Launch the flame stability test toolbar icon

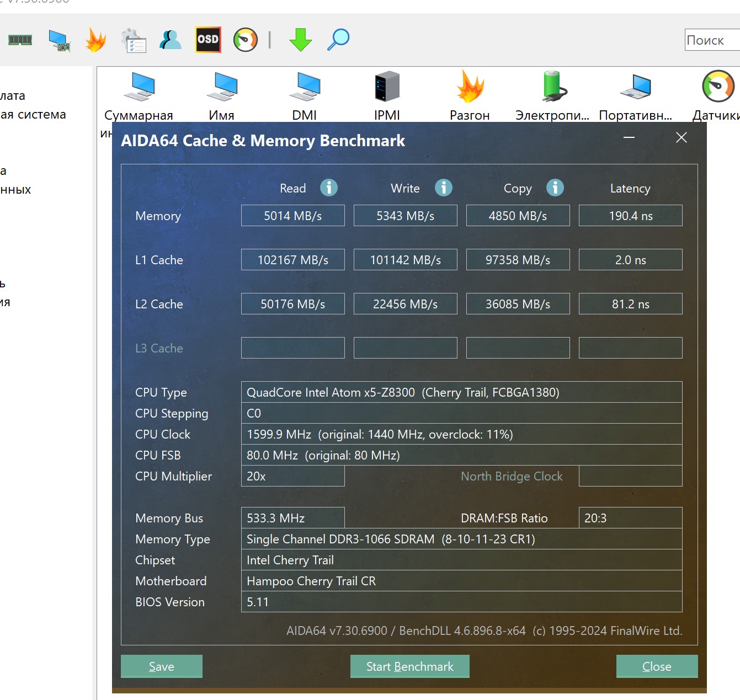point(96,40)
